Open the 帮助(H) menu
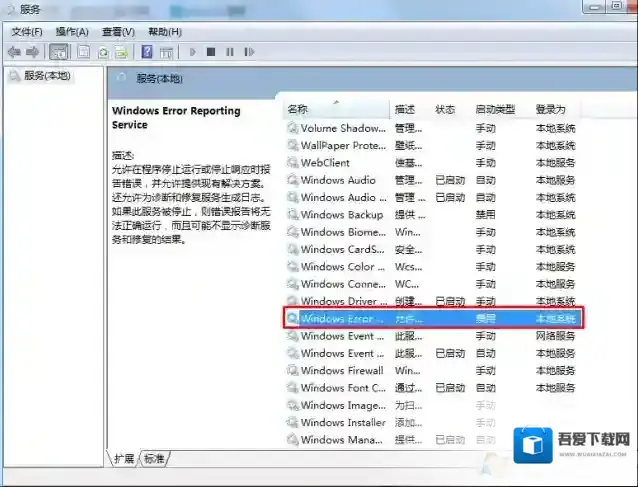 [165, 32]
